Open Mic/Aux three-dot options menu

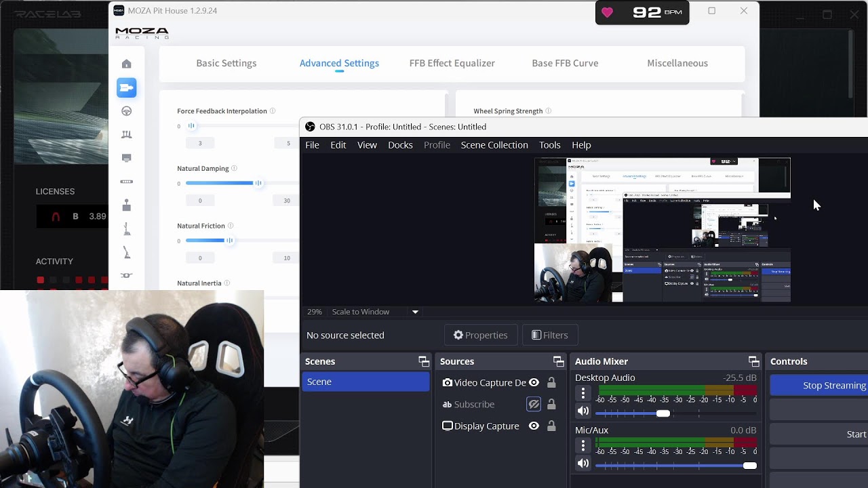coord(583,445)
